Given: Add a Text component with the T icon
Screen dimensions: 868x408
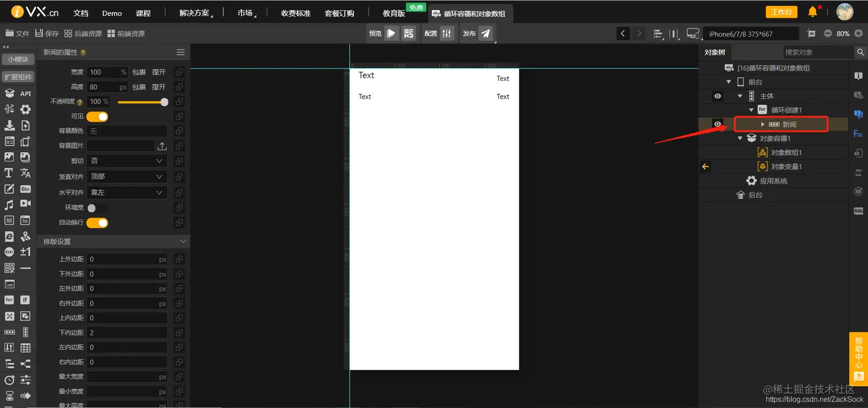Looking at the screenshot, I should 9,173.
